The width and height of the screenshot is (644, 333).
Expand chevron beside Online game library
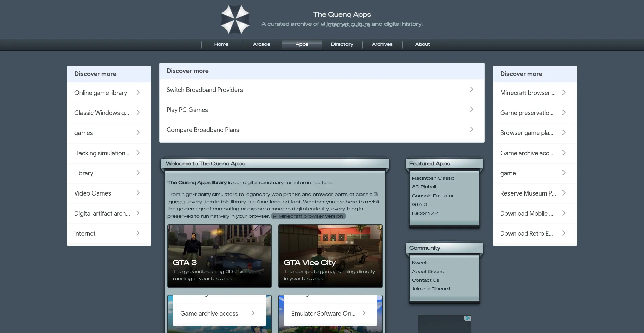point(138,92)
